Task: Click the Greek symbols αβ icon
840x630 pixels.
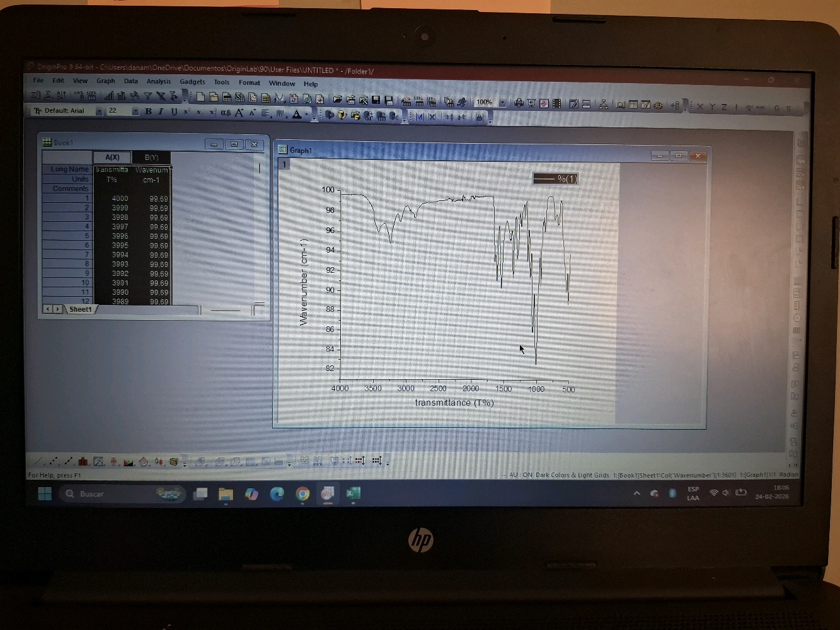Action: click(226, 113)
